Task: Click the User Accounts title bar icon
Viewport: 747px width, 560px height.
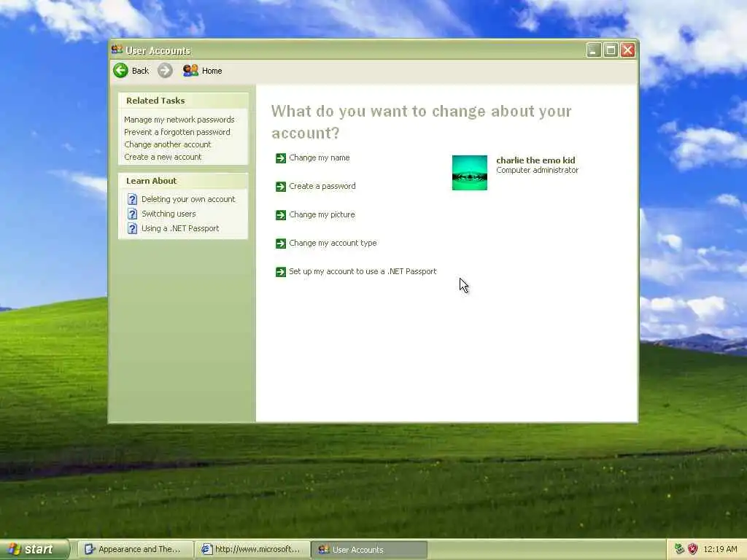Action: [x=117, y=50]
